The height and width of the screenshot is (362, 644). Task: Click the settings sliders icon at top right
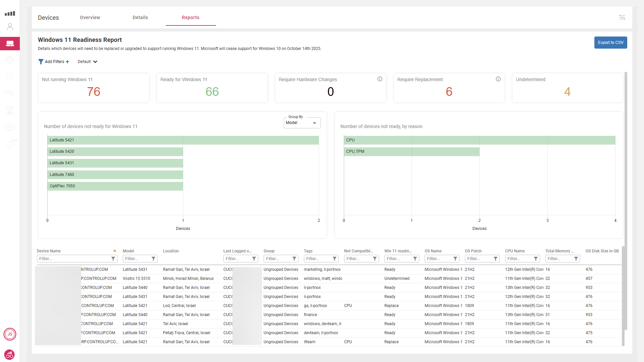pos(622,17)
